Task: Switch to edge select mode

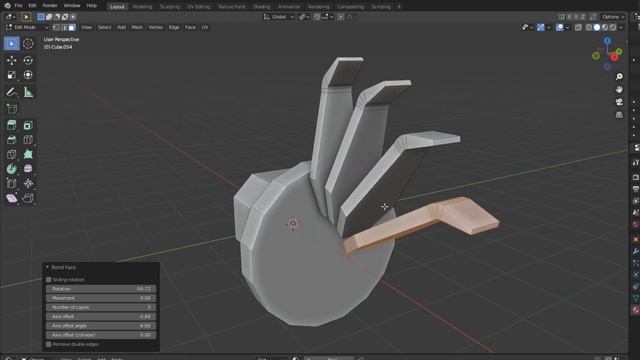Action: pos(64,27)
